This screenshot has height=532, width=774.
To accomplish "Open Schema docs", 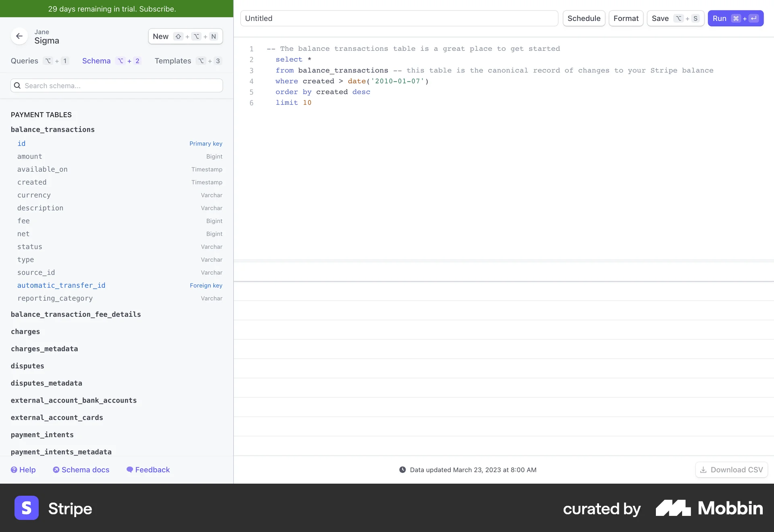I will point(81,470).
